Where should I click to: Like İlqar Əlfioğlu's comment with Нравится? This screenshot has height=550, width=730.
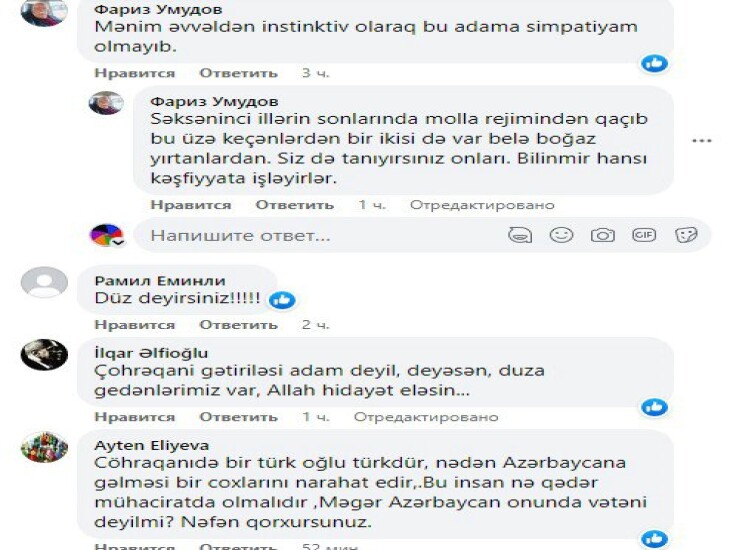135,416
